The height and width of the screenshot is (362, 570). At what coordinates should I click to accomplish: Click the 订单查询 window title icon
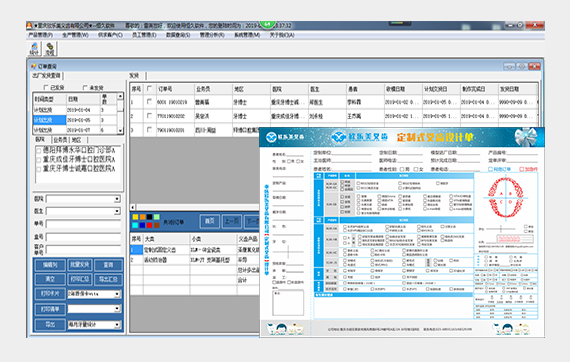(34, 66)
